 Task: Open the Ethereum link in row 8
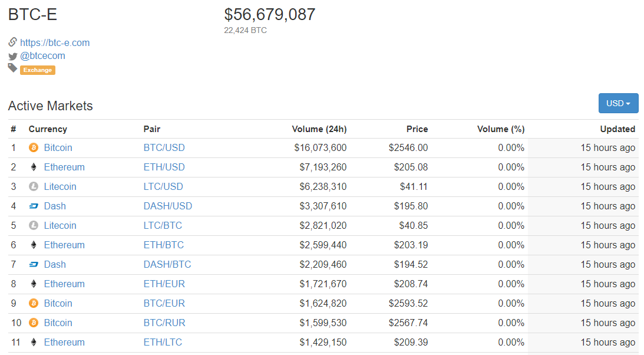click(64, 284)
